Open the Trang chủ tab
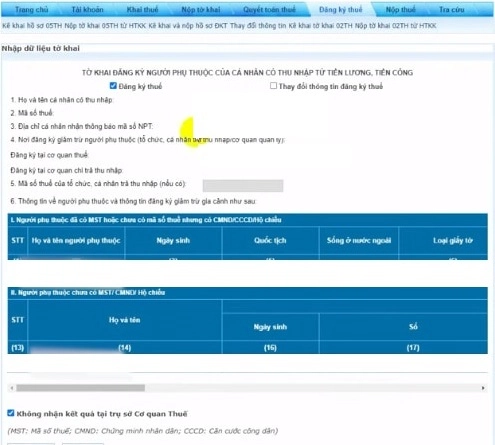 pyautogui.click(x=31, y=10)
